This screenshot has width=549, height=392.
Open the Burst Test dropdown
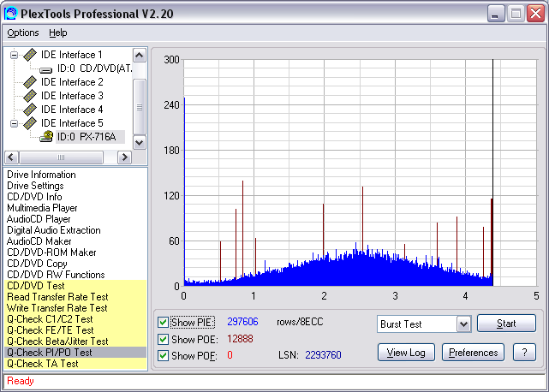463,324
